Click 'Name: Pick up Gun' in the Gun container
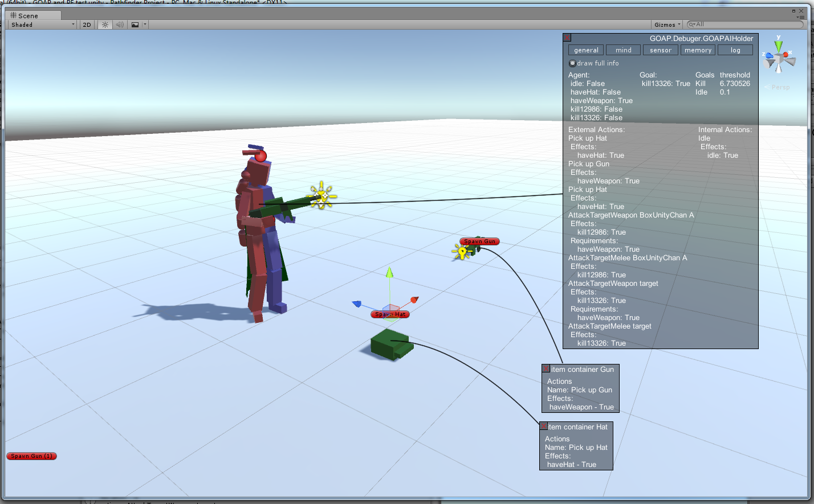814x504 pixels. [x=580, y=390]
